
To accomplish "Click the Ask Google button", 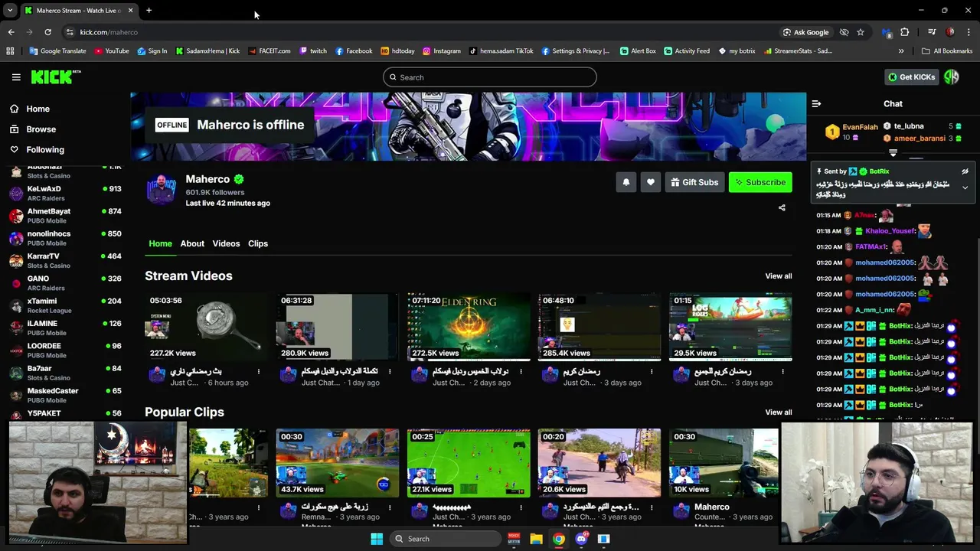I will (805, 32).
